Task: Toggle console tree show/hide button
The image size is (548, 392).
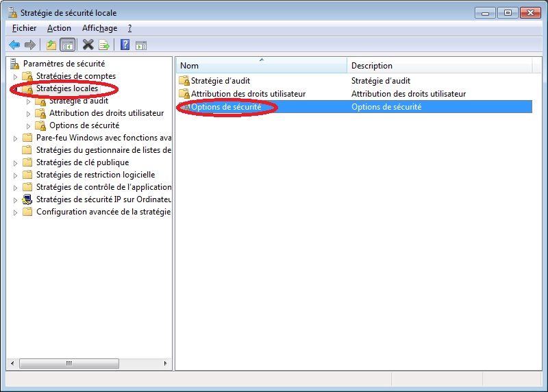Action: click(x=68, y=45)
